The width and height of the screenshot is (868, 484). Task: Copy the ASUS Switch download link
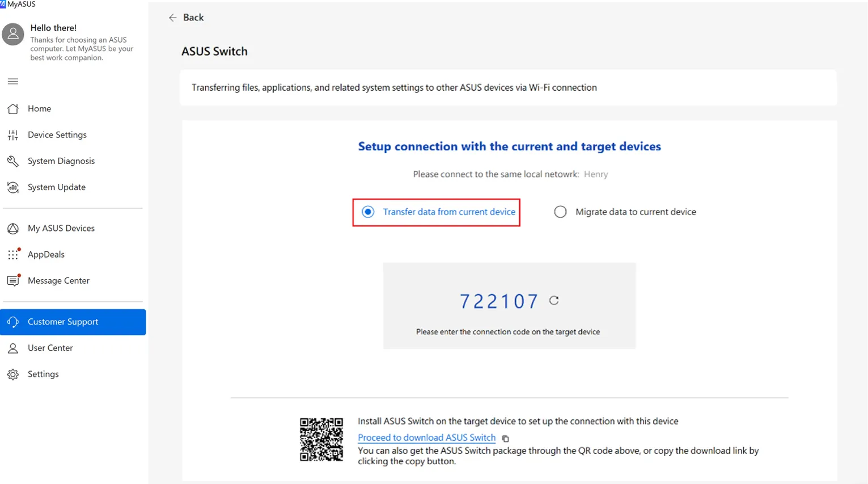point(505,438)
